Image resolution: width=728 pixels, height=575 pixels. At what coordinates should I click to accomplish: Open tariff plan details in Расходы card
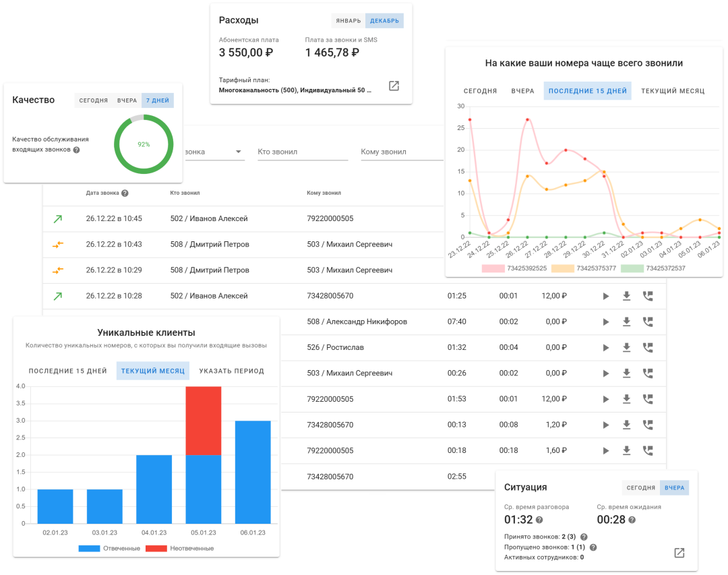click(394, 86)
